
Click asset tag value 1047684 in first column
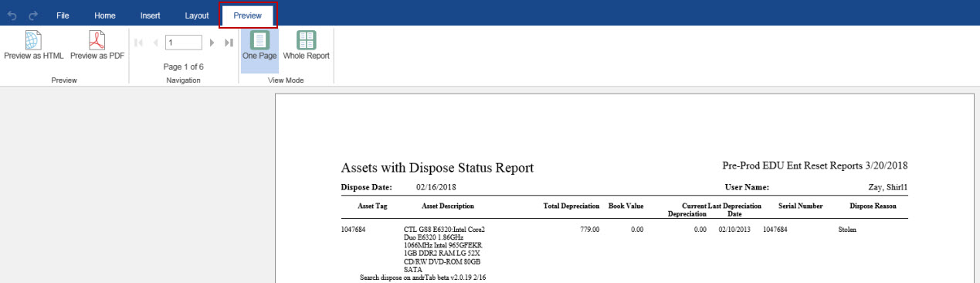tap(353, 230)
